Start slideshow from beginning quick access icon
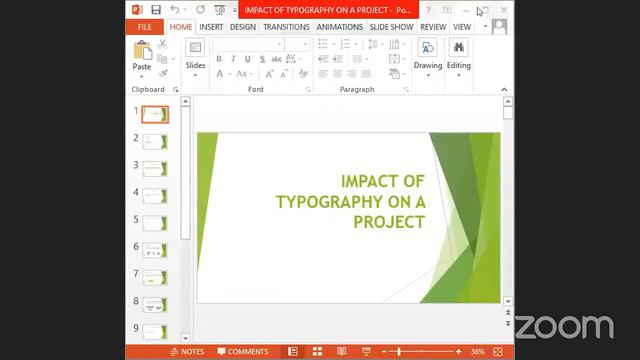Screen dimensions: 640x360 220,9
